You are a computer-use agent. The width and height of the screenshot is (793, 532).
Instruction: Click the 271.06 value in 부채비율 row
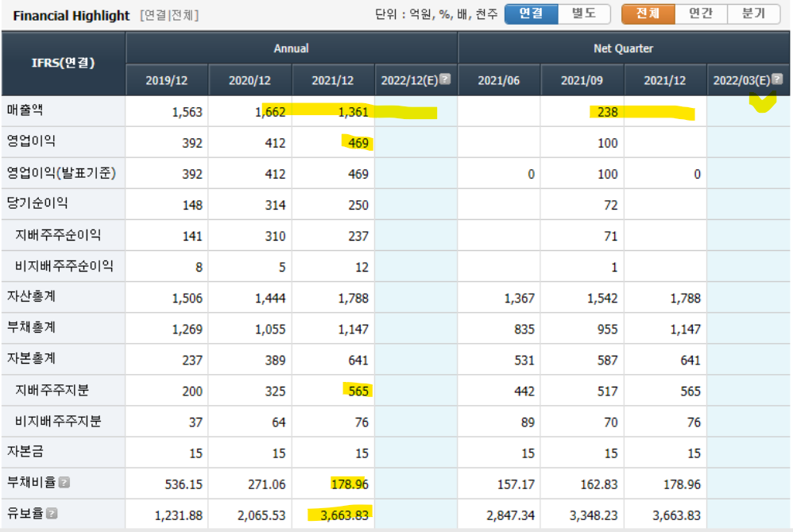266,484
